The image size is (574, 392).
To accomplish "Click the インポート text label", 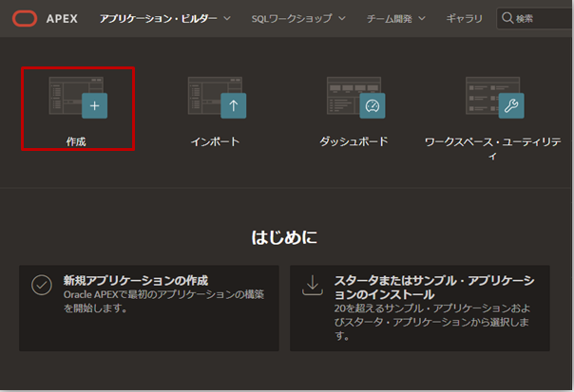I will click(x=216, y=141).
